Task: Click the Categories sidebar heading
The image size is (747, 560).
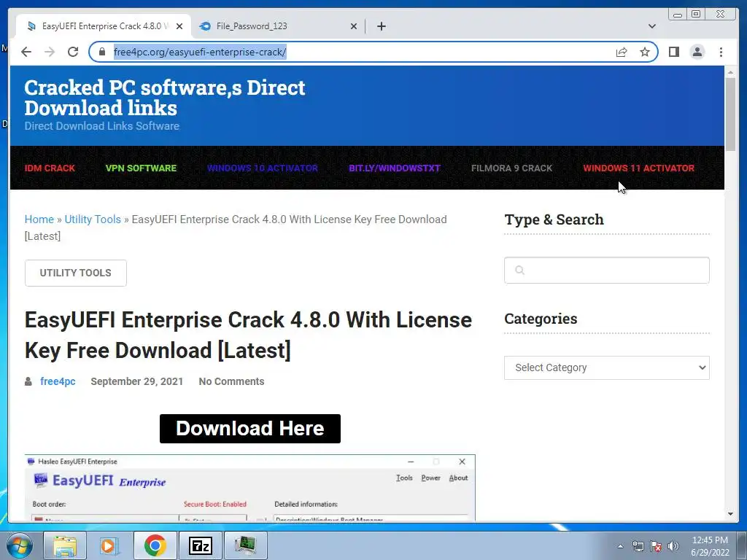Action: 541,319
